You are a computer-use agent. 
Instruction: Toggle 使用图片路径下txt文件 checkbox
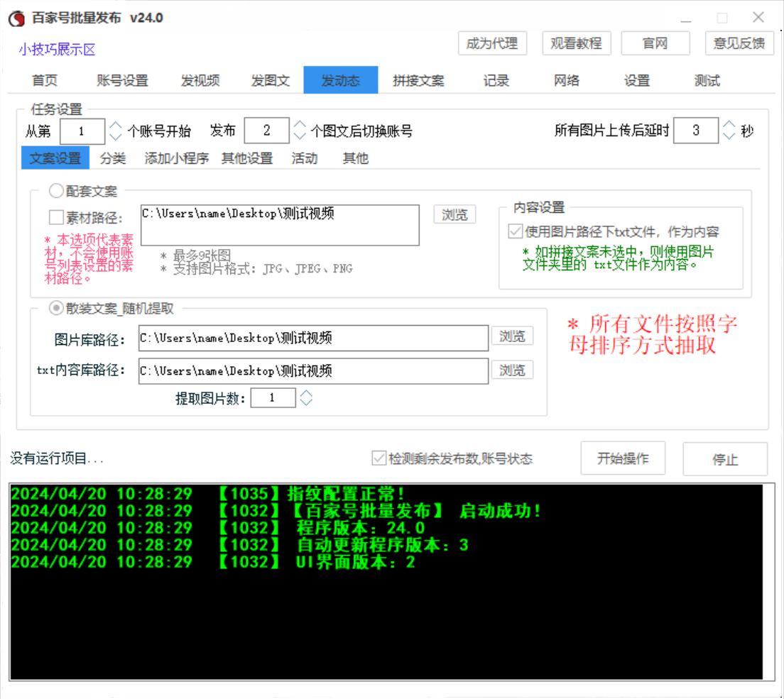click(x=515, y=231)
